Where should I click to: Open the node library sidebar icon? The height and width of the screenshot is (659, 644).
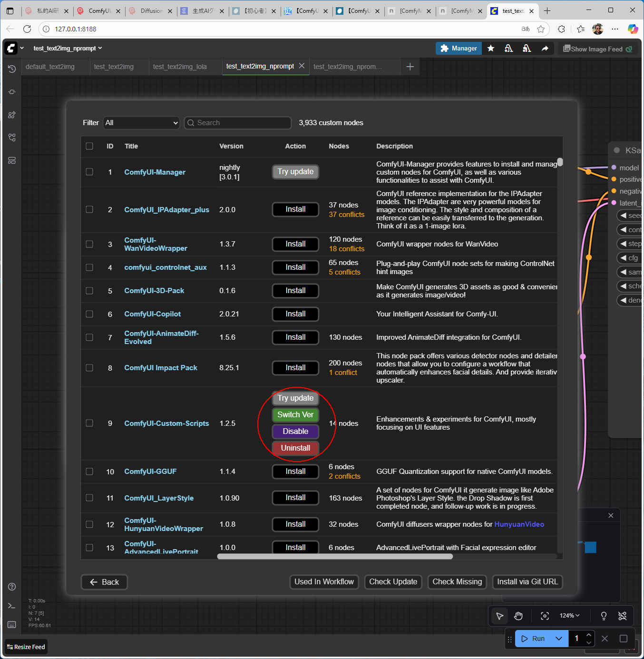pyautogui.click(x=12, y=115)
